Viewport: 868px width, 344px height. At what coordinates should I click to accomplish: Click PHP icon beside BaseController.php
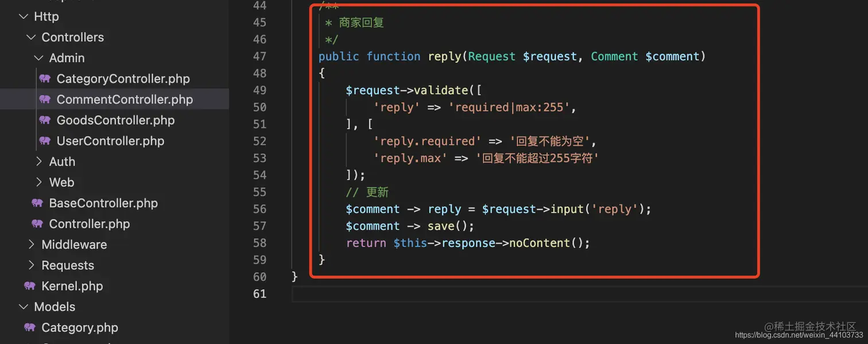[x=37, y=203]
